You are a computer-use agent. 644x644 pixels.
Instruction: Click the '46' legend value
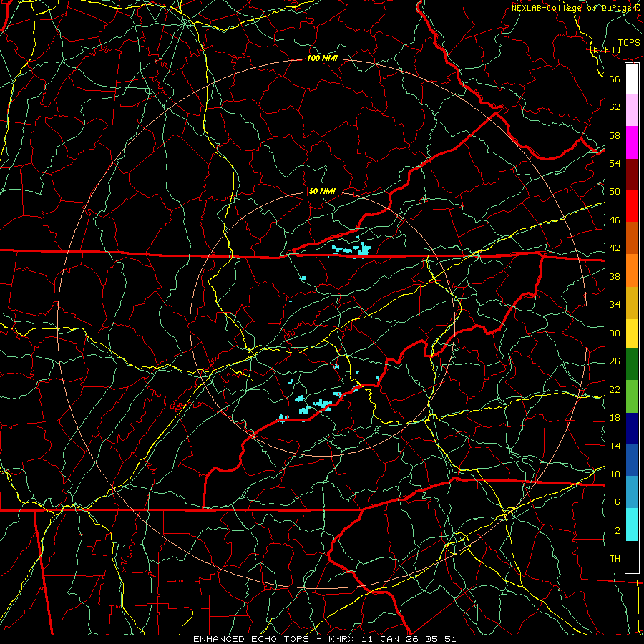[x=615, y=220]
